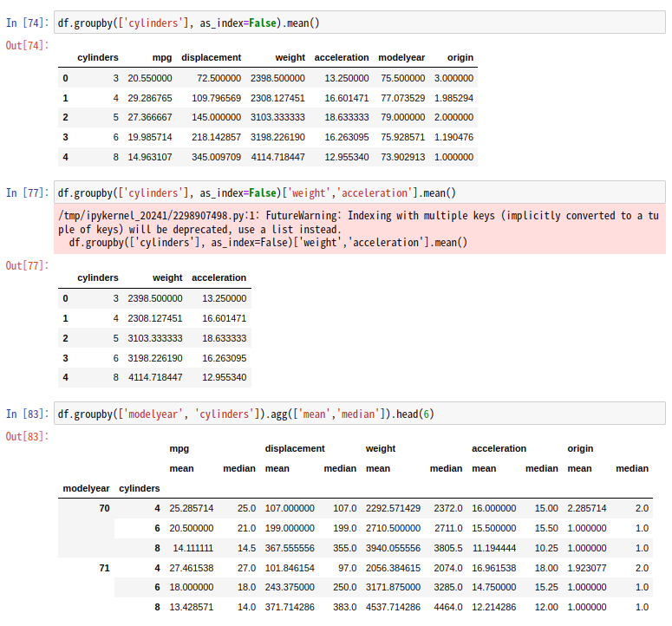Image resolution: width=672 pixels, height=626 pixels.
Task: Click 'origin' header in Out[74] table
Action: coord(460,57)
